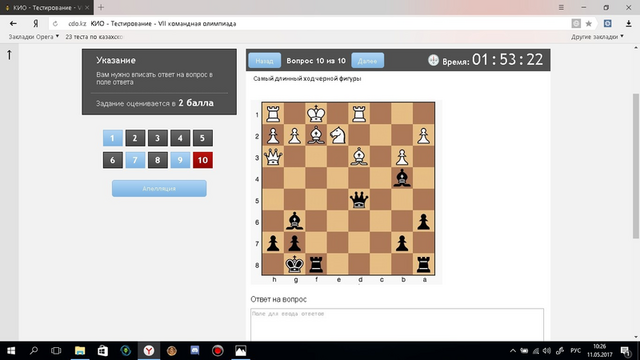The height and width of the screenshot is (360, 640).
Task: Click the page vertical scrollbar
Action: pos(636,166)
